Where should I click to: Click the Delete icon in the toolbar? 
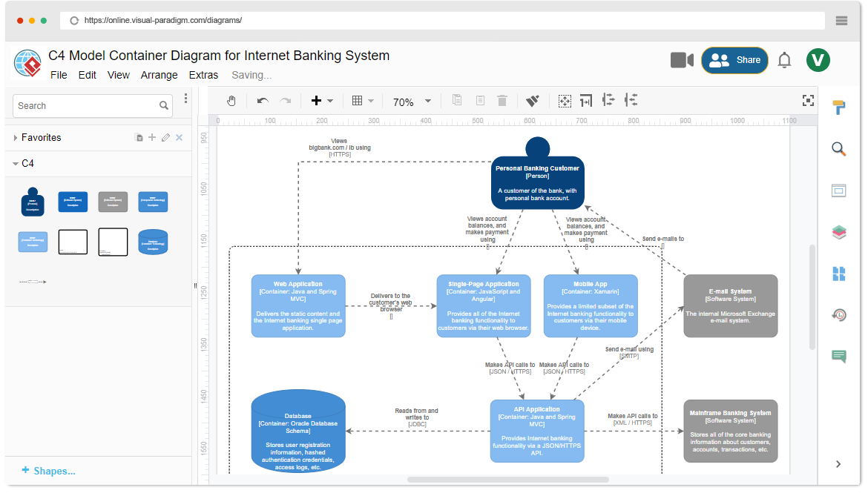[x=502, y=100]
